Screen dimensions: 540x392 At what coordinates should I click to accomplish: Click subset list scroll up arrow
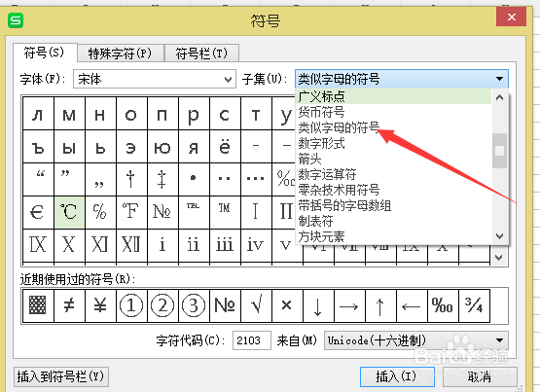[500, 97]
